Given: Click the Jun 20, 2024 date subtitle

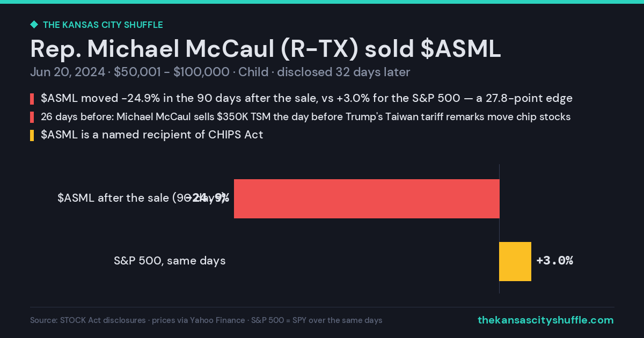Looking at the screenshot, I should point(68,72).
